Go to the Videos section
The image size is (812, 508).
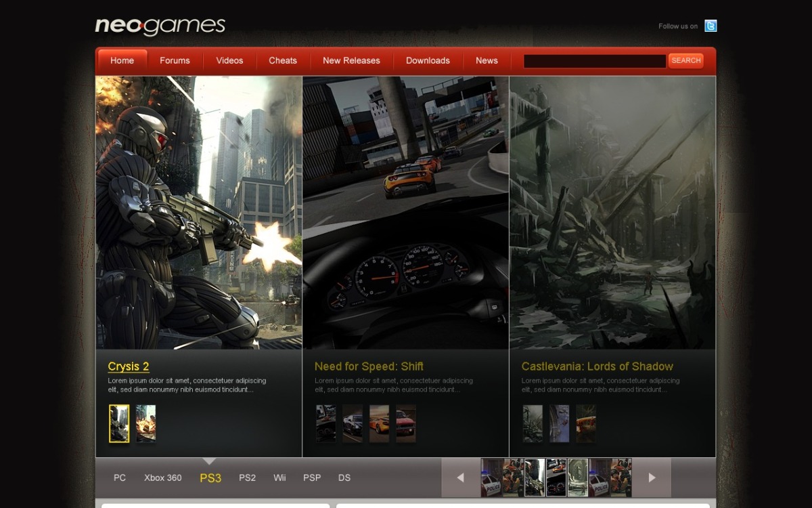coord(229,60)
